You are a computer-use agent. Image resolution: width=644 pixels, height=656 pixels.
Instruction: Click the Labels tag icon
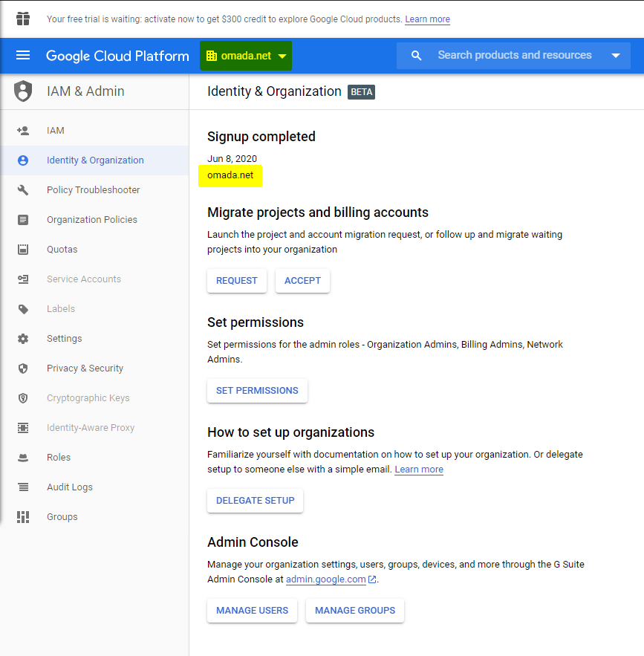[x=23, y=309]
